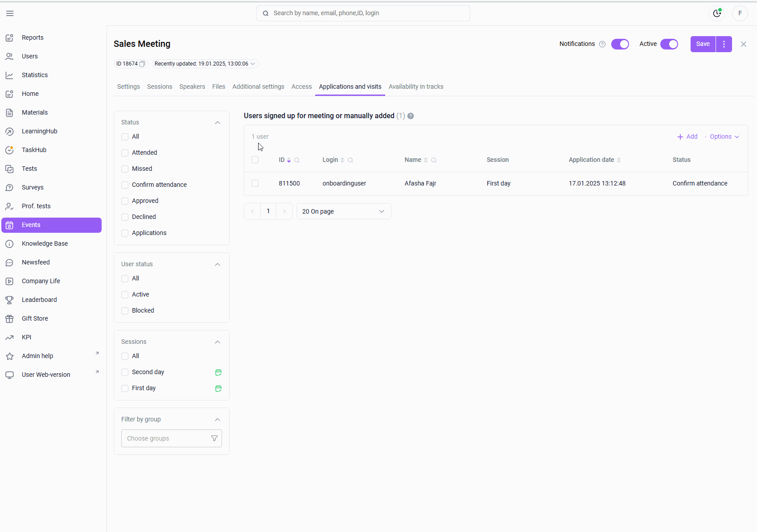Screen dimensions: 757x532
Task: Toggle the Active event switch
Action: 669,44
